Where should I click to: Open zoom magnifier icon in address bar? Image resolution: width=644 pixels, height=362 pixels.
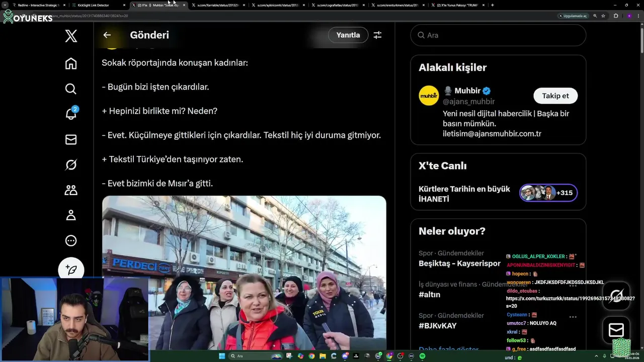tap(595, 16)
